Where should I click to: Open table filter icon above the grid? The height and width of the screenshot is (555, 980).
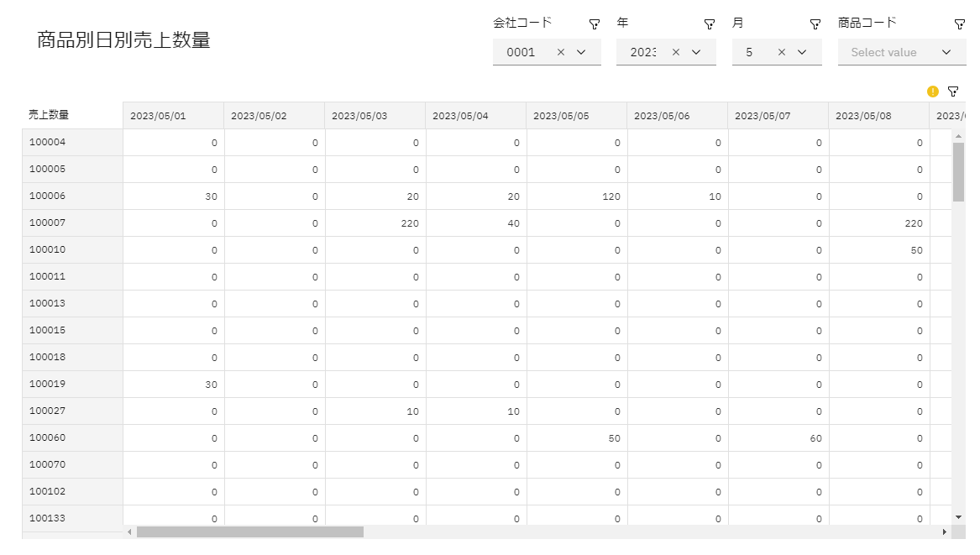953,91
